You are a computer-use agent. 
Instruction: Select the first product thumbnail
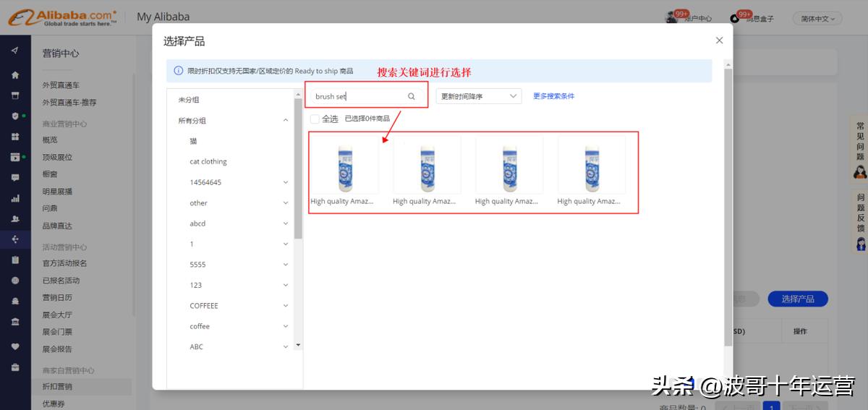(345, 166)
